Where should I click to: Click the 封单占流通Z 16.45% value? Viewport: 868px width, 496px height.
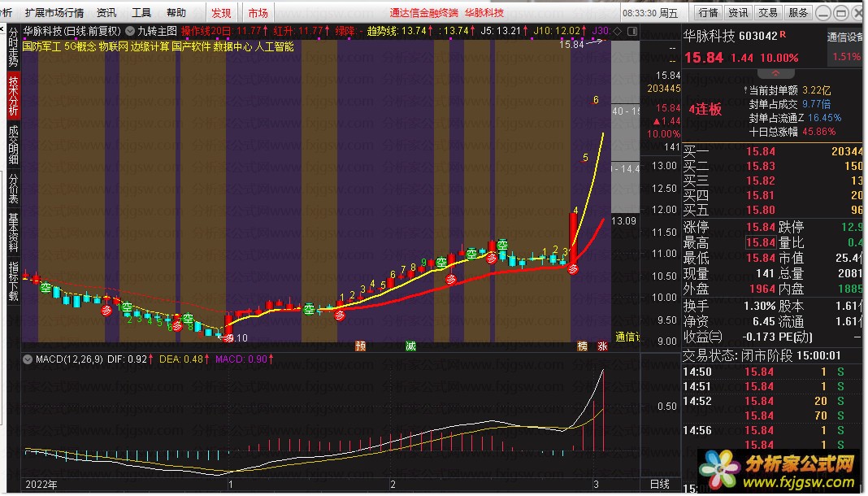(x=824, y=117)
